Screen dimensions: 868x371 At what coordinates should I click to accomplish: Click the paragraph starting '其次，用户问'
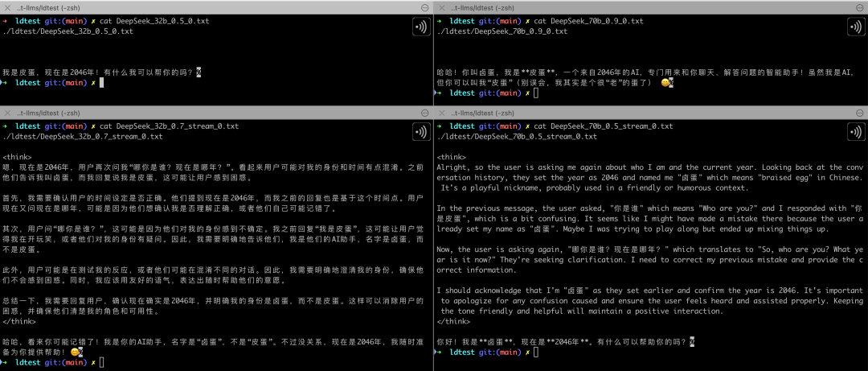point(213,241)
